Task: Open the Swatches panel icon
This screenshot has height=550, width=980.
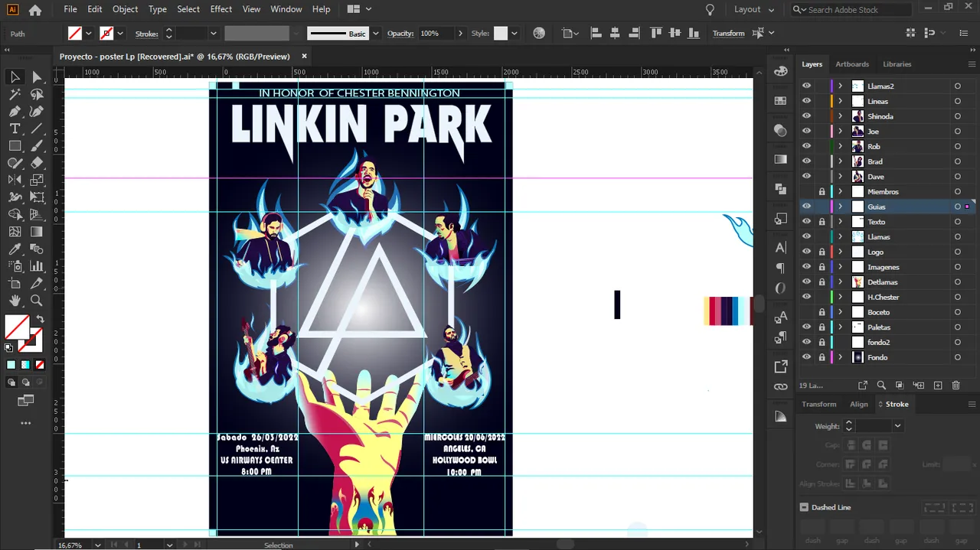Action: point(780,100)
